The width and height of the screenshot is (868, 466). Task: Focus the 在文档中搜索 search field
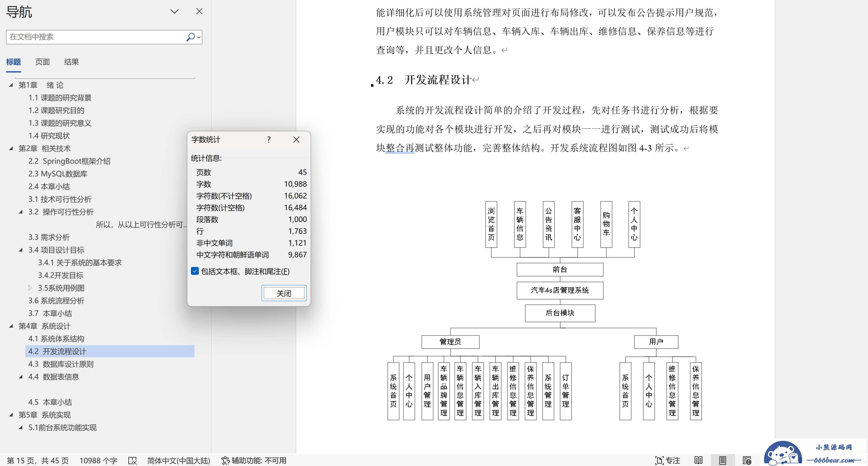coord(96,37)
